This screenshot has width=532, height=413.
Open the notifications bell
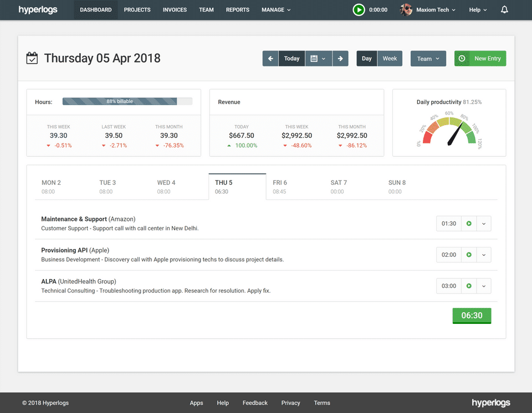click(504, 10)
